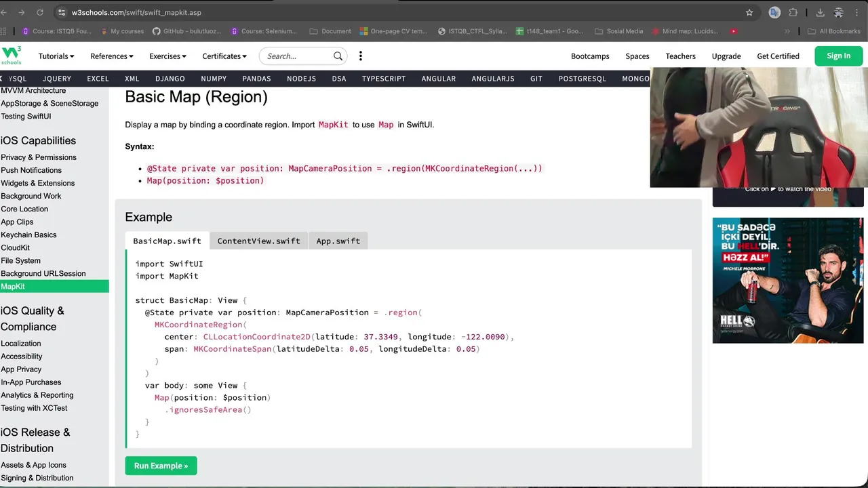
Task: Open Upgrade in top navigation
Action: (726, 56)
